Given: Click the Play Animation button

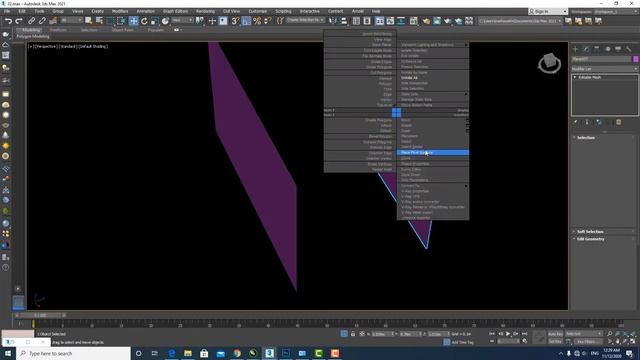Looking at the screenshot, I should (508, 334).
